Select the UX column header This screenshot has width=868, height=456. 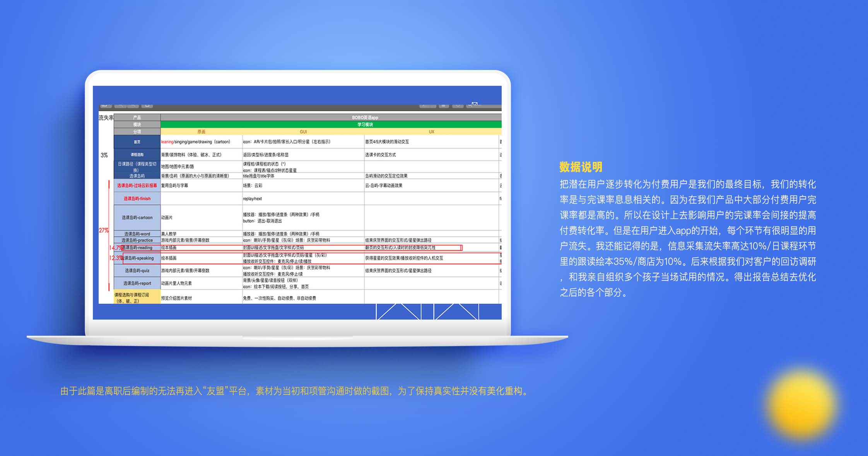(431, 132)
